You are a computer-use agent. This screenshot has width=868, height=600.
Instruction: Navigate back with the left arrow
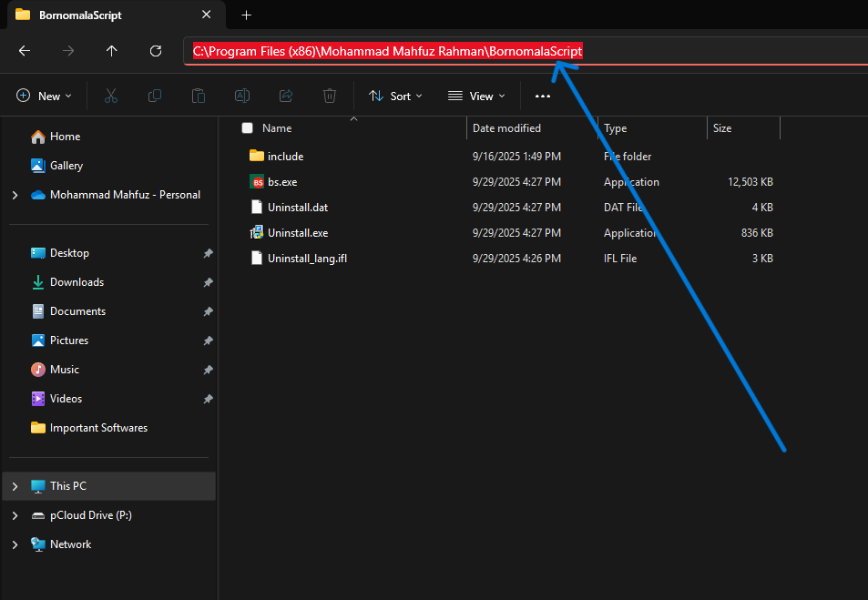(x=25, y=51)
